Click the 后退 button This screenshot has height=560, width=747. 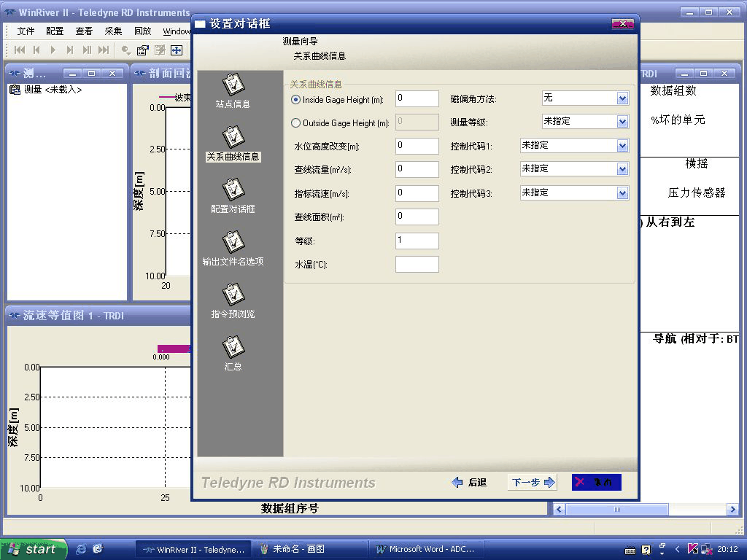pos(470,482)
